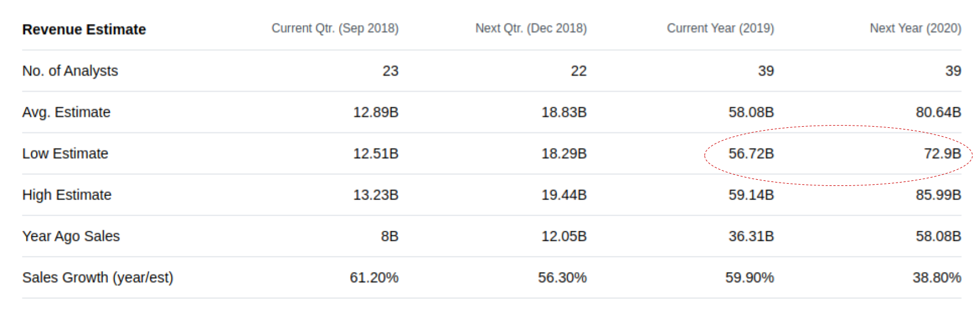Click the Revenue Estimate table heading
The image size is (980, 316).
[84, 30]
